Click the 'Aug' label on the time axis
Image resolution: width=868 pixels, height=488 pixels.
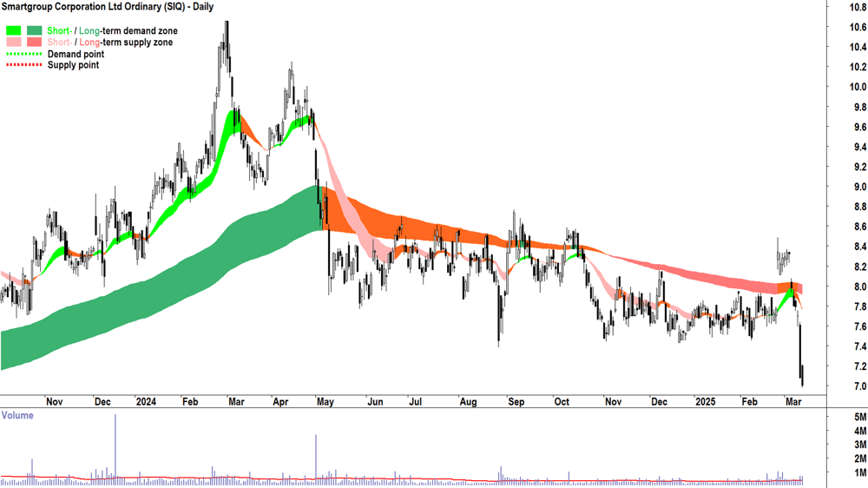point(468,401)
